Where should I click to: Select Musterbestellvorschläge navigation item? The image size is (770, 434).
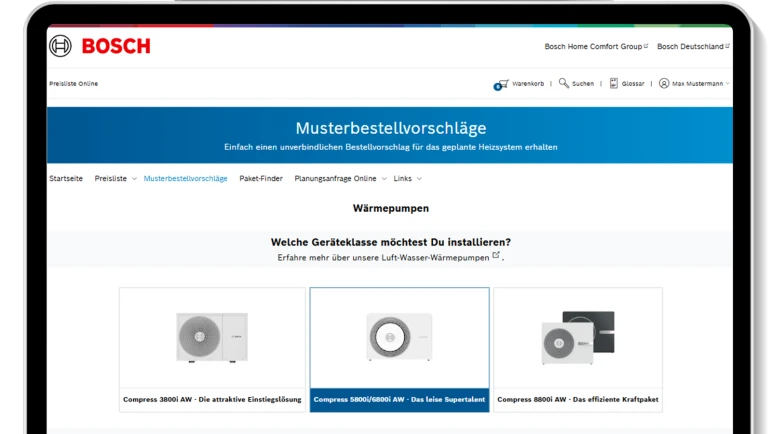(x=185, y=179)
